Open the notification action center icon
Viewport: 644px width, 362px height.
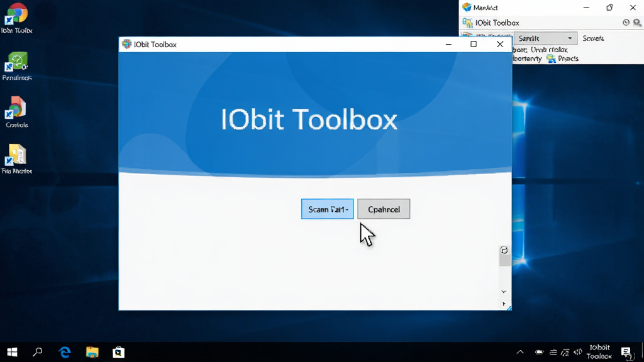[x=626, y=352]
